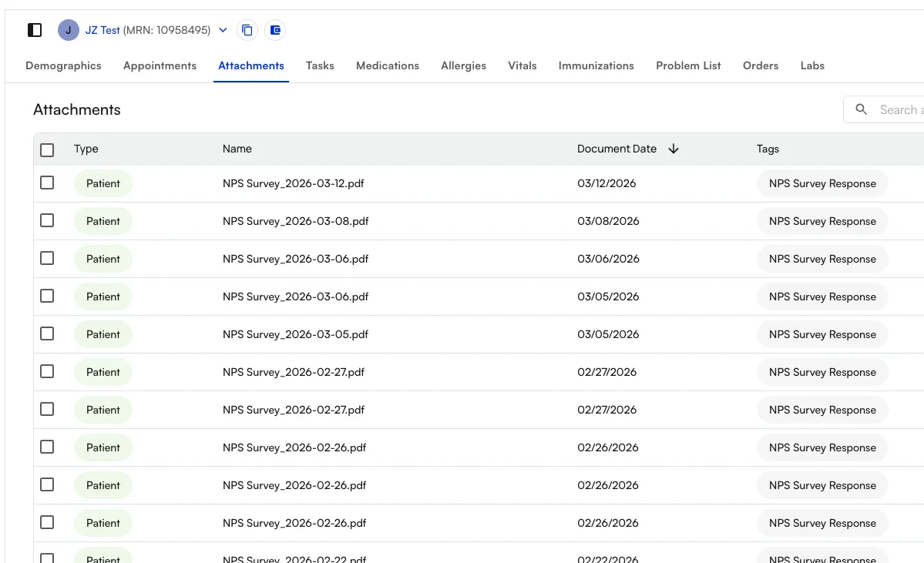Viewport: 924px width, 563px height.
Task: Open NPS Survey_2026-03-05.pdf file name
Action: point(295,334)
